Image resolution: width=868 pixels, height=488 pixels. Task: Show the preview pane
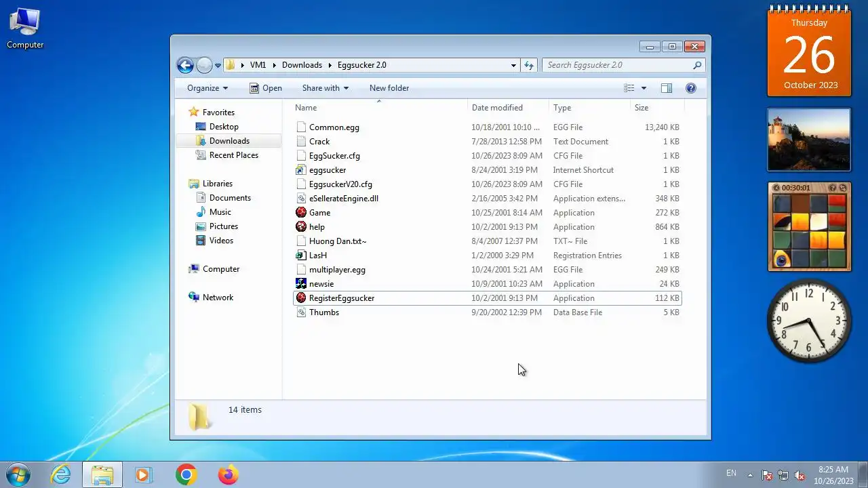[667, 88]
